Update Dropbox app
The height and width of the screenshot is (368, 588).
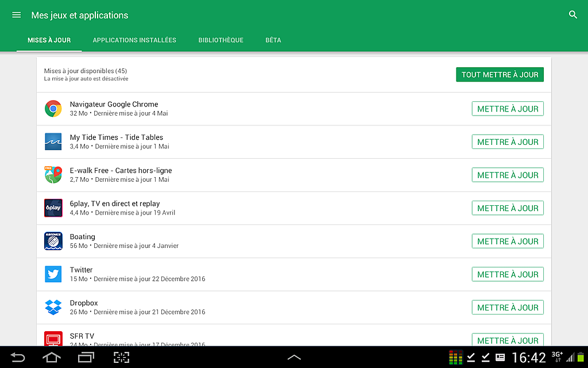(508, 307)
